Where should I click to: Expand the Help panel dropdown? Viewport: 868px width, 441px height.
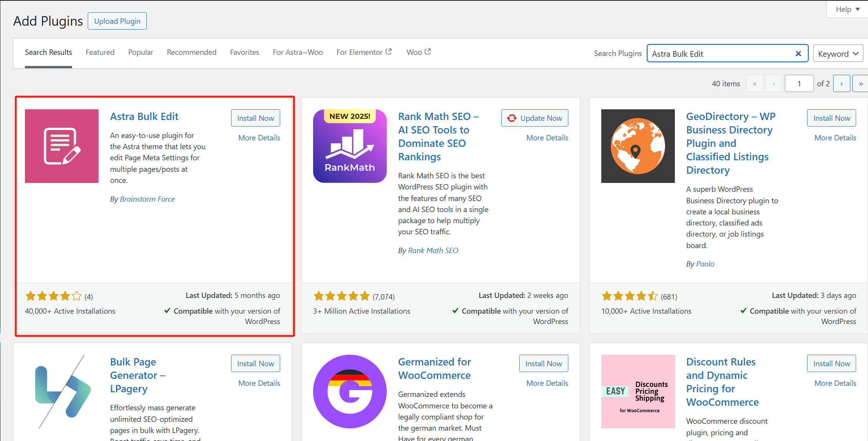pos(847,9)
